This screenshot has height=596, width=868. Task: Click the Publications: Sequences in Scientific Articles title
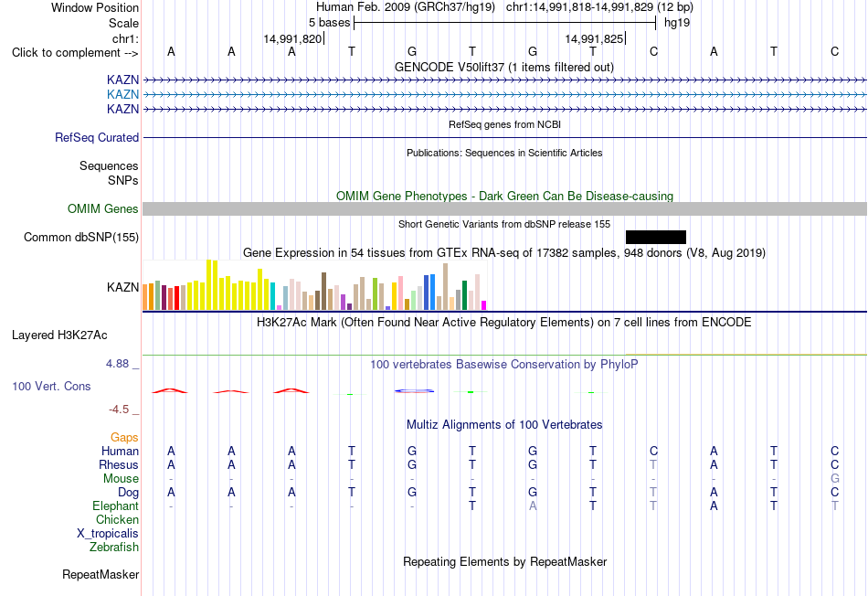(504, 153)
